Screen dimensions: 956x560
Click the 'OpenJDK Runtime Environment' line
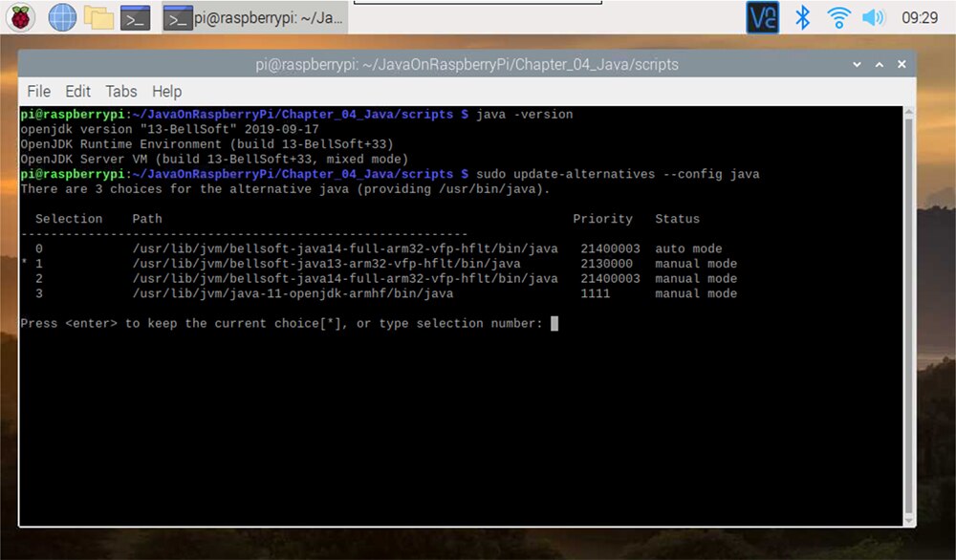[206, 144]
